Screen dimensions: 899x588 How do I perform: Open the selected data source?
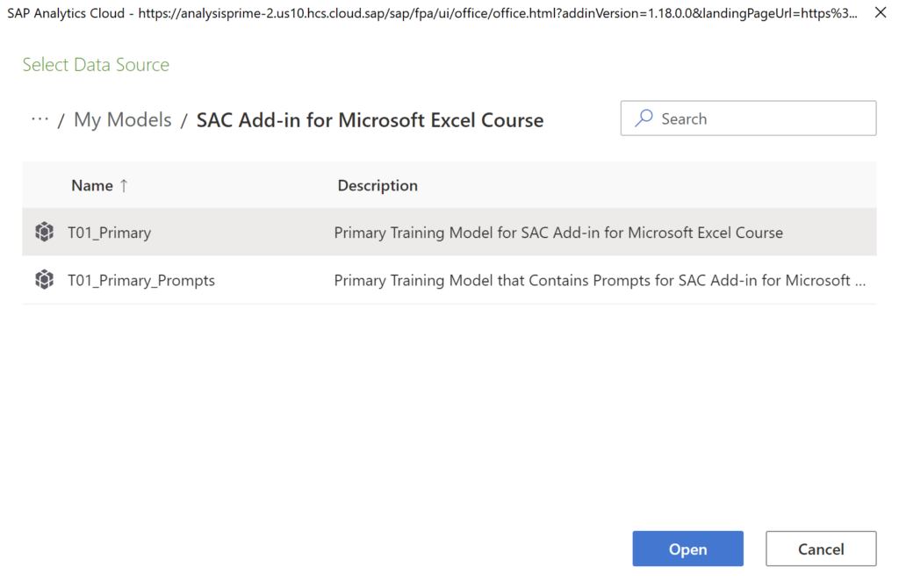(688, 549)
